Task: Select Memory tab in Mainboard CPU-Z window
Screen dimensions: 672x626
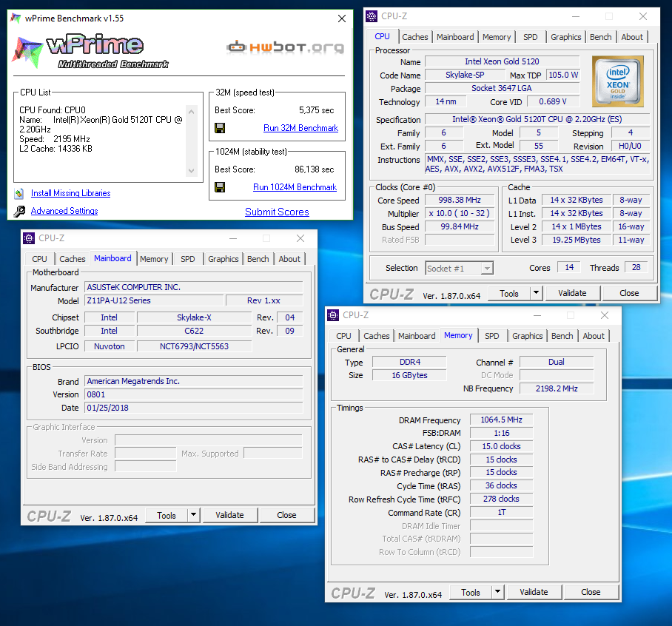Action: (x=154, y=259)
